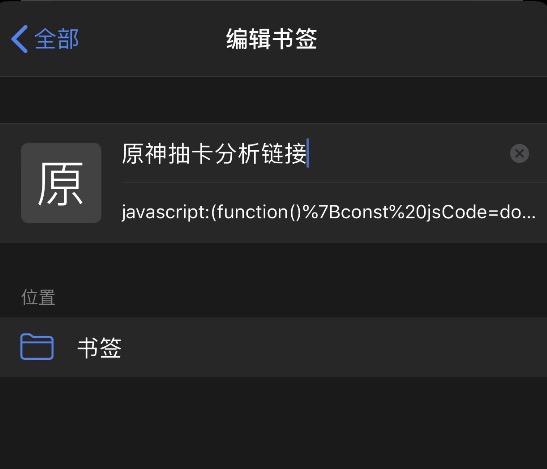Click the 原 bookmark favicon tile
Image resolution: width=547 pixels, height=469 pixels.
[61, 183]
